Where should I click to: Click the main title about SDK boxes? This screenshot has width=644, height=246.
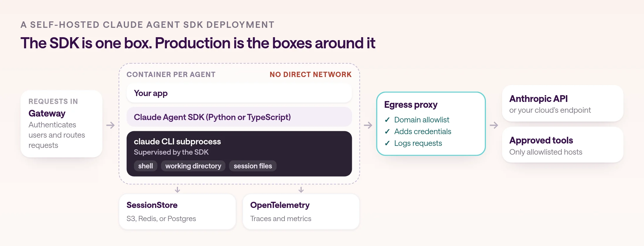click(x=198, y=43)
